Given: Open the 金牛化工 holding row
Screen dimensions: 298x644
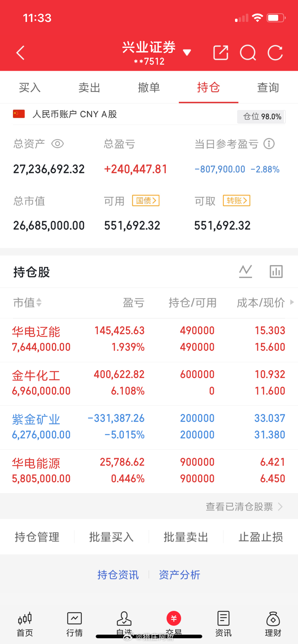Looking at the screenshot, I should pos(149,384).
